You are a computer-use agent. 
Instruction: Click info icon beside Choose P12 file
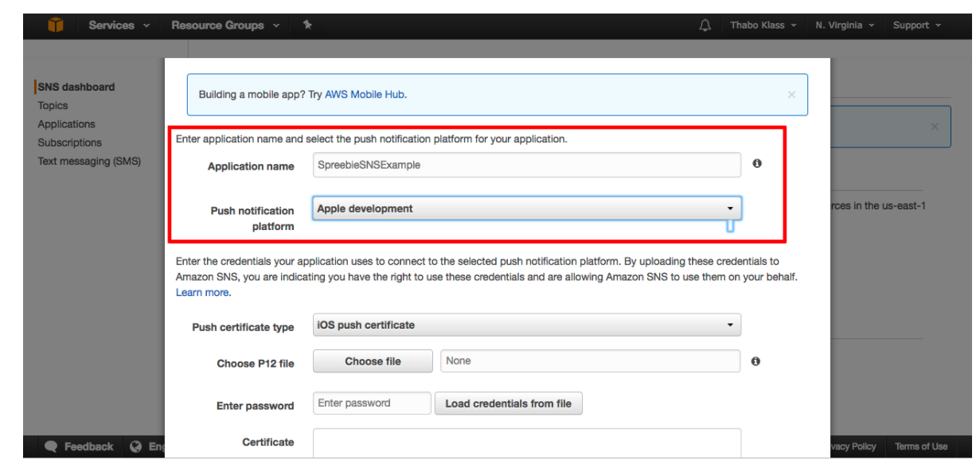coord(755,361)
